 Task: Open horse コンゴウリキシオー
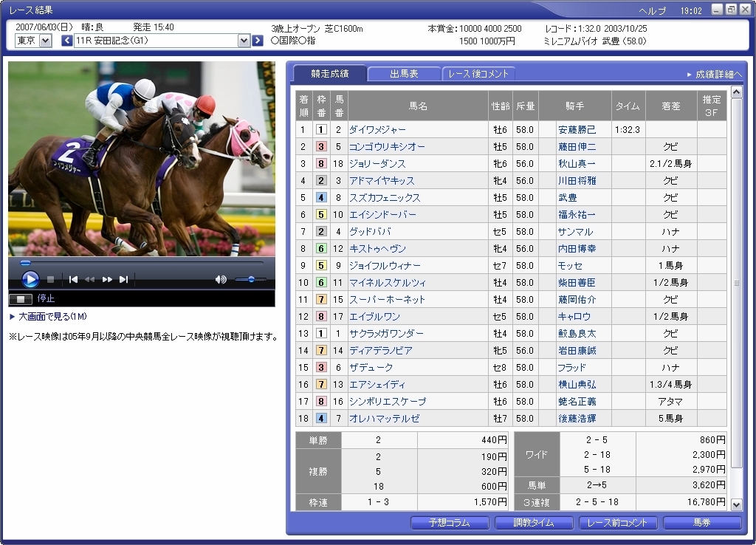click(387, 147)
